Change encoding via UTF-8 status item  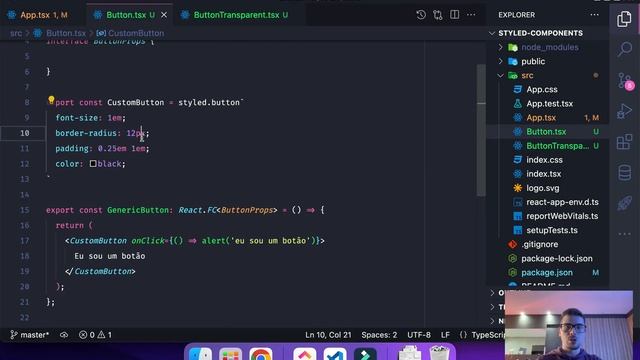[419, 335]
